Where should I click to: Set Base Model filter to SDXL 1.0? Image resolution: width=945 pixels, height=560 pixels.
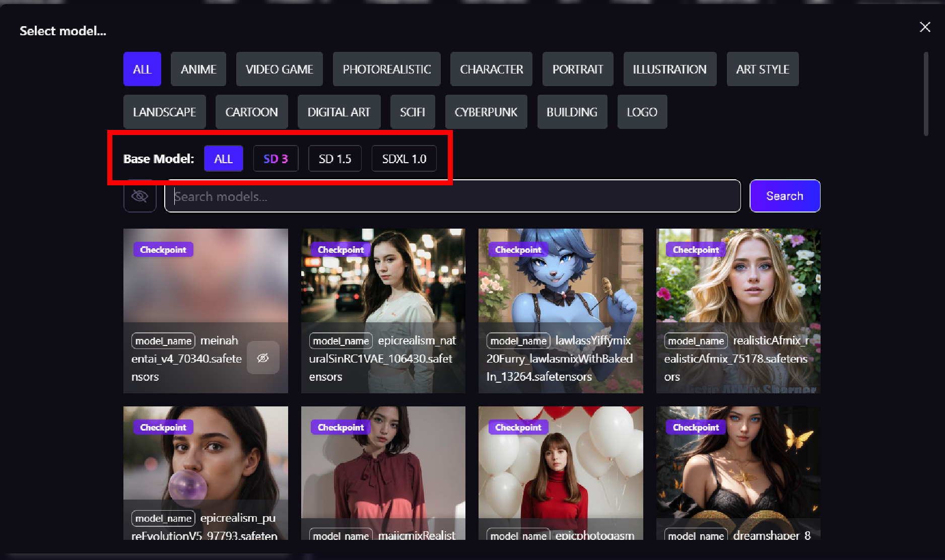(x=404, y=159)
